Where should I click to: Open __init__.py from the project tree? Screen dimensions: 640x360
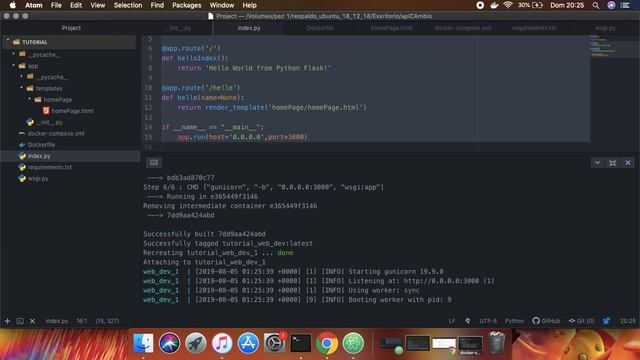[49, 122]
